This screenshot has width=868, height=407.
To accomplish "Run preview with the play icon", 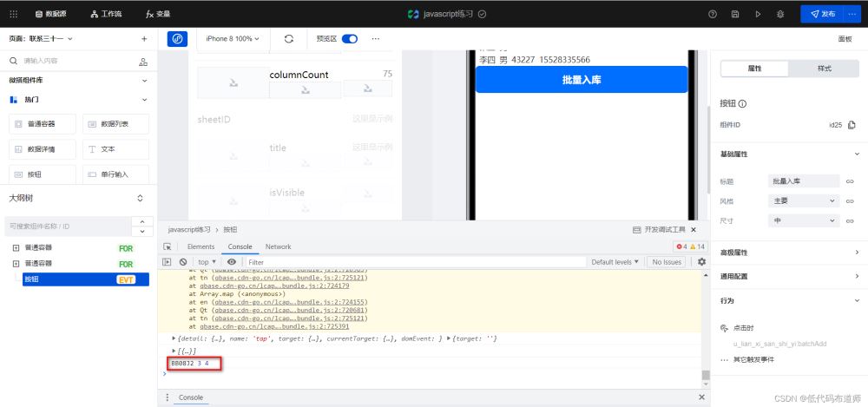I will (x=758, y=15).
